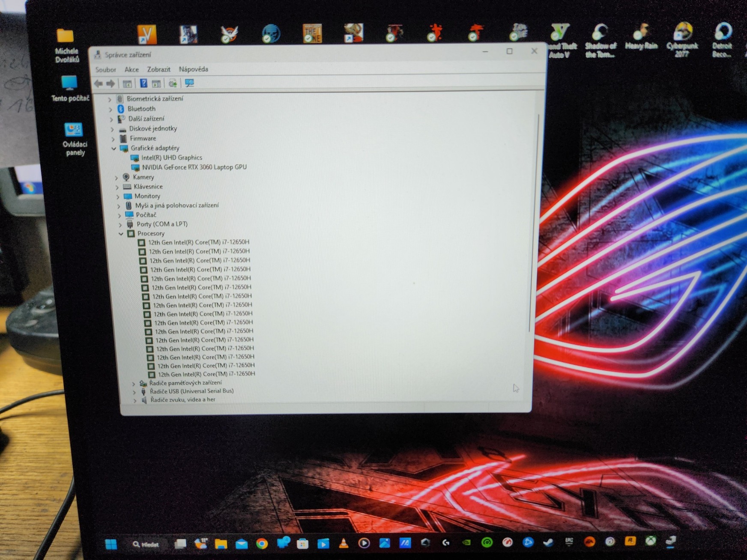This screenshot has width=747, height=560.
Task: Collapse the Grafické adaptéry category
Action: (x=114, y=149)
